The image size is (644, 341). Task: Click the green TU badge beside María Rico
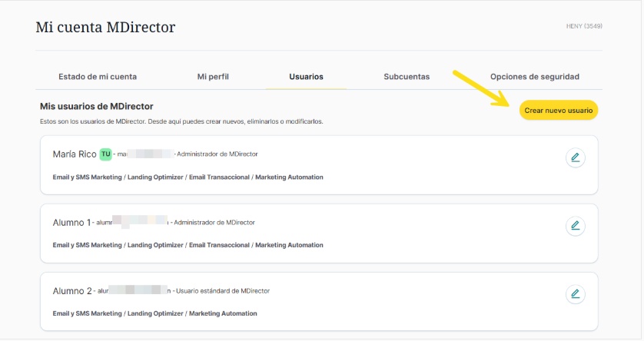106,154
